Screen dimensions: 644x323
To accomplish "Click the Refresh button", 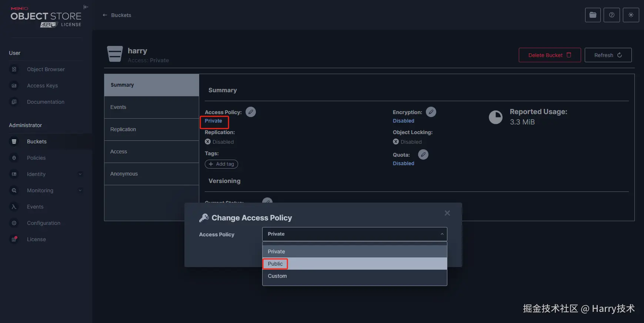I will [x=608, y=55].
